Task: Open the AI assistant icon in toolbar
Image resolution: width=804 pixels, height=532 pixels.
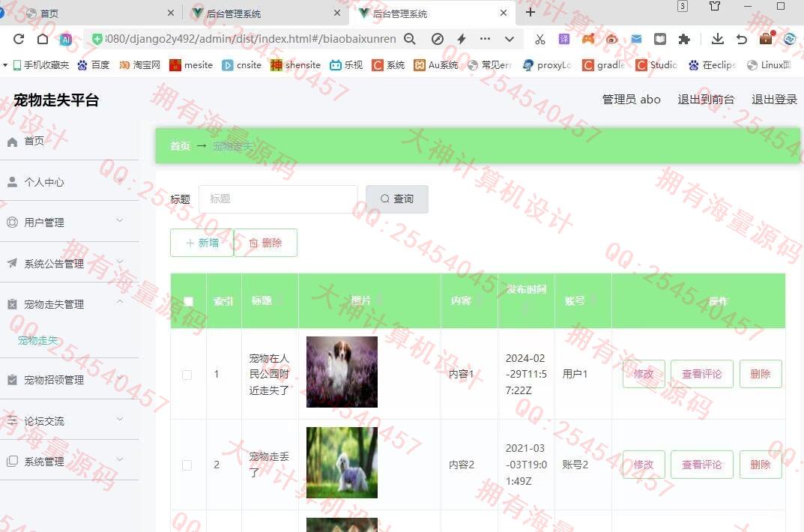Action: (66, 39)
